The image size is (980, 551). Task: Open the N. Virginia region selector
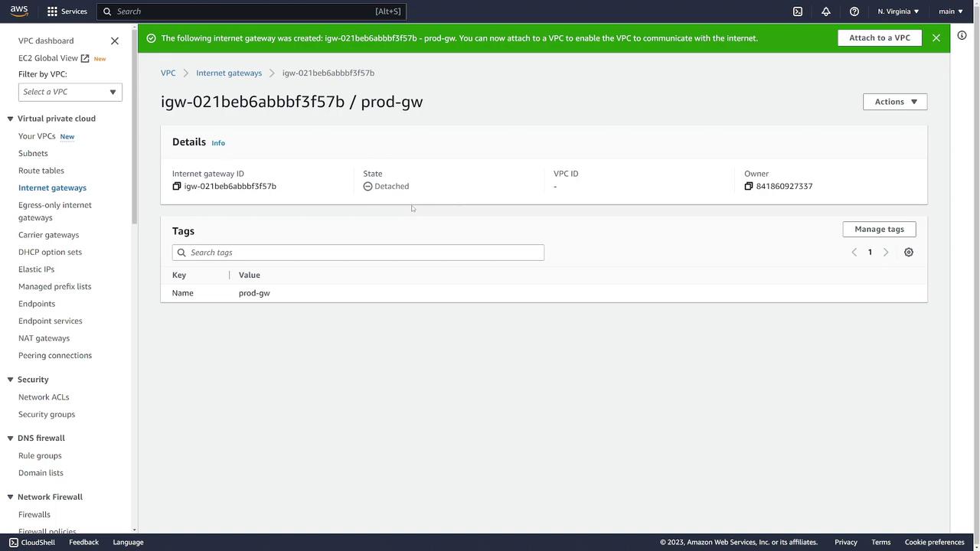[x=898, y=11]
